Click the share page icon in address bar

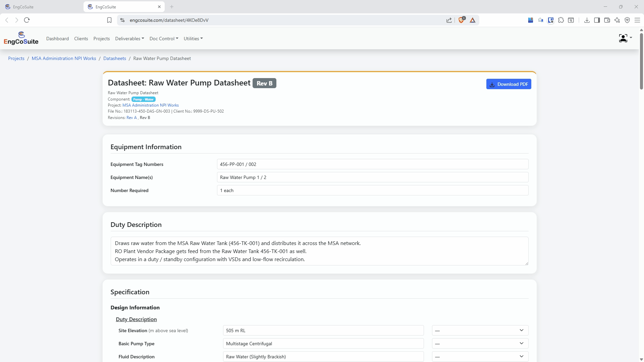point(449,20)
